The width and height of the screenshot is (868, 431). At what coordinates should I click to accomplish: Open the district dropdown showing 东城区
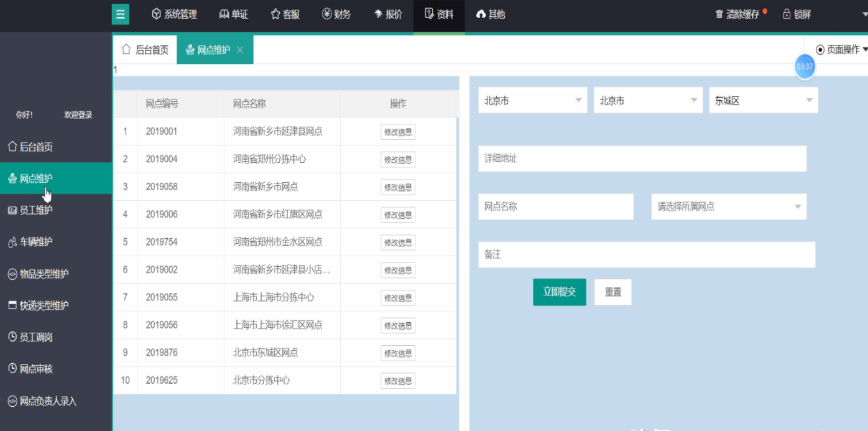coord(763,101)
